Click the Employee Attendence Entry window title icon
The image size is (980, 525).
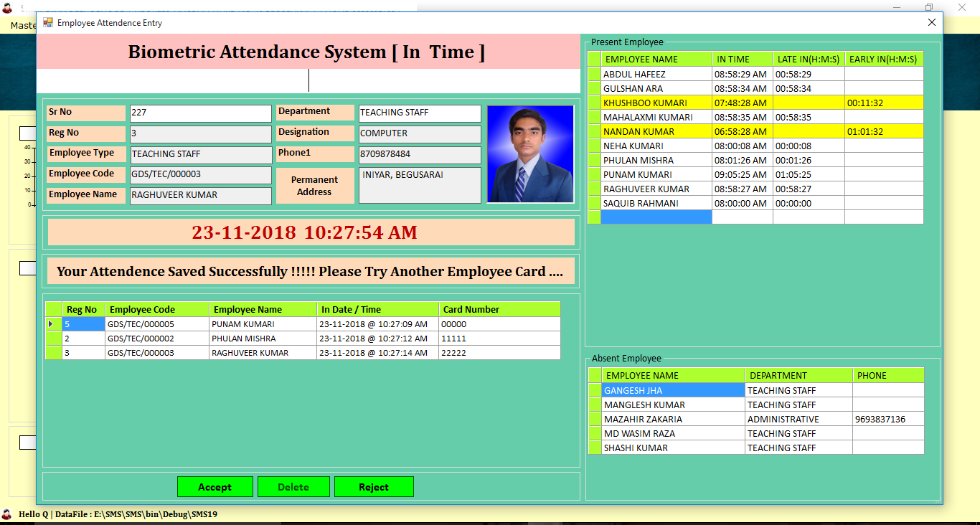[x=48, y=23]
